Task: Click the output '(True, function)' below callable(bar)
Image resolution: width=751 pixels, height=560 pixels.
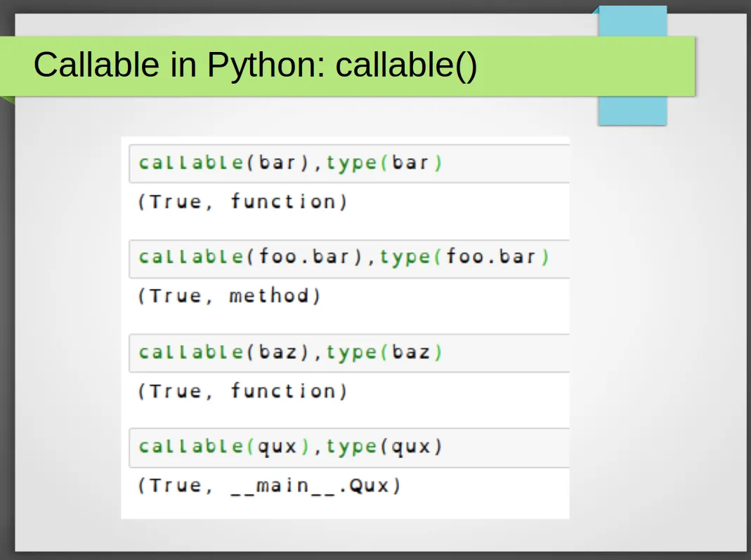Action: [x=242, y=202]
